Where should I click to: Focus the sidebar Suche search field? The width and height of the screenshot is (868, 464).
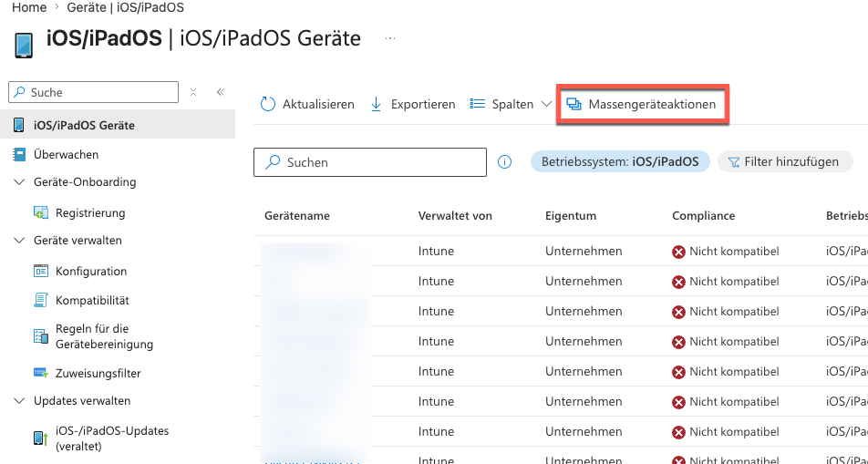pos(94,92)
